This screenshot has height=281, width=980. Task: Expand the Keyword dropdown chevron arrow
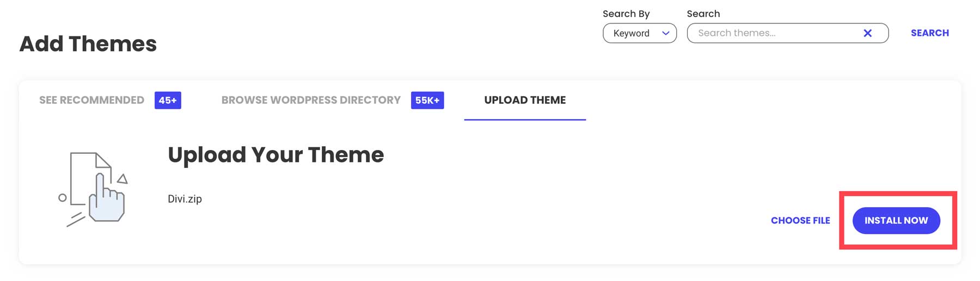[x=665, y=33]
